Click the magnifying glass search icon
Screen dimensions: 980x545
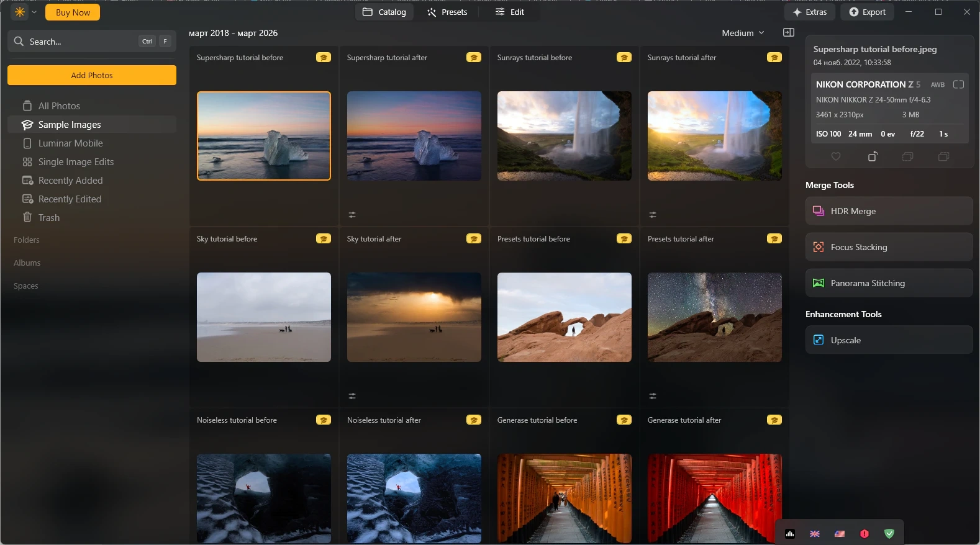pos(19,42)
